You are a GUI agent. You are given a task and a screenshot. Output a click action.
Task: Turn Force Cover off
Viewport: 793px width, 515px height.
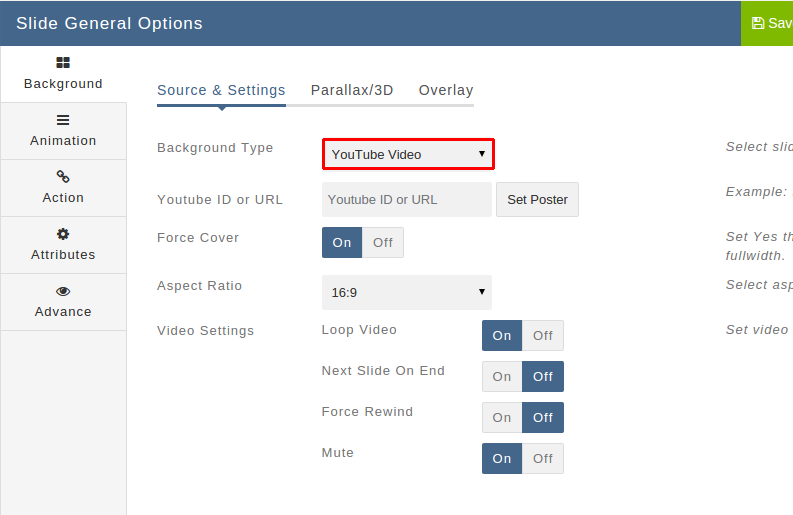(x=383, y=242)
